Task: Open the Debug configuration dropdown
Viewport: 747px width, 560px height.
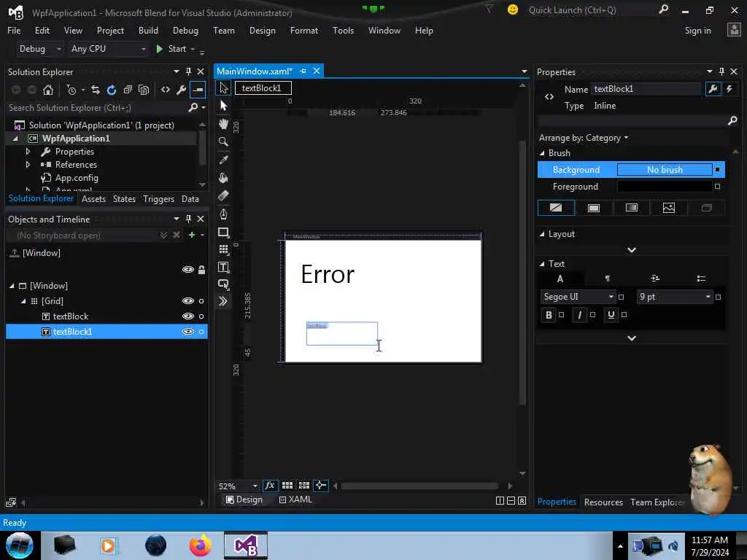Action: coord(40,49)
